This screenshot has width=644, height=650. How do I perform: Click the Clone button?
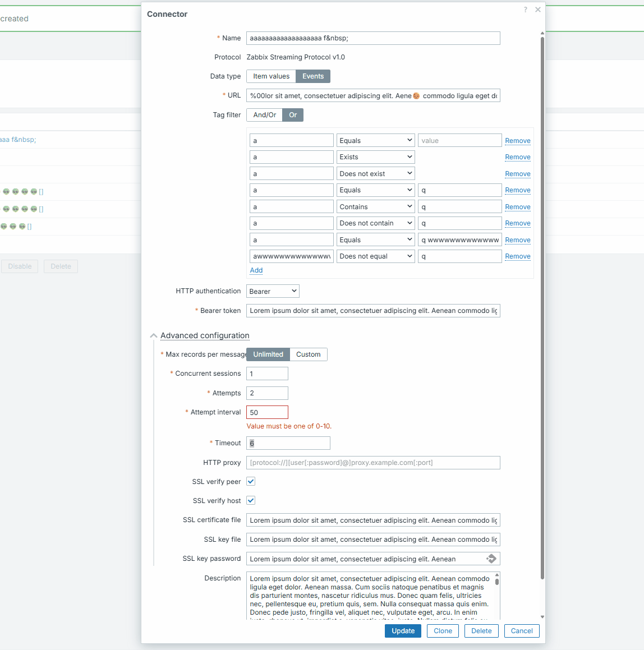(x=443, y=631)
